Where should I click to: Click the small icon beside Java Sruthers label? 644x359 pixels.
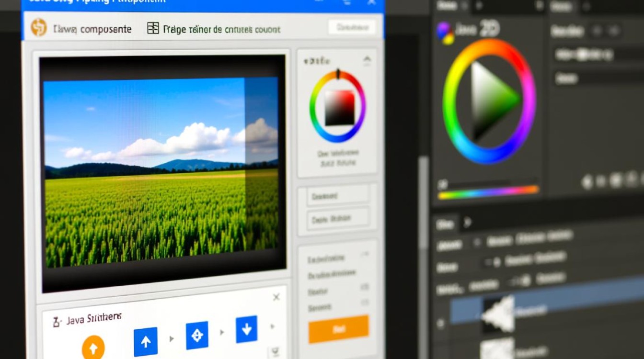pyautogui.click(x=57, y=322)
